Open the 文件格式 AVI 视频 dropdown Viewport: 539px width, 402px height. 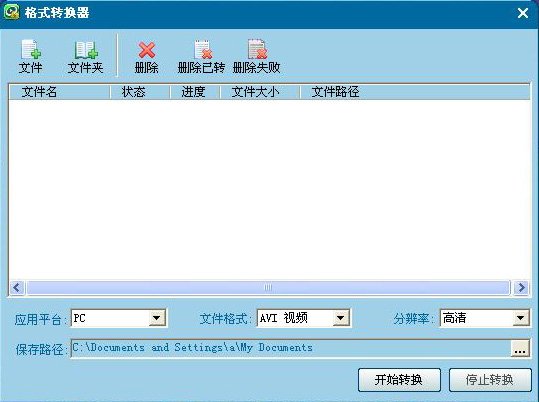[x=341, y=318]
